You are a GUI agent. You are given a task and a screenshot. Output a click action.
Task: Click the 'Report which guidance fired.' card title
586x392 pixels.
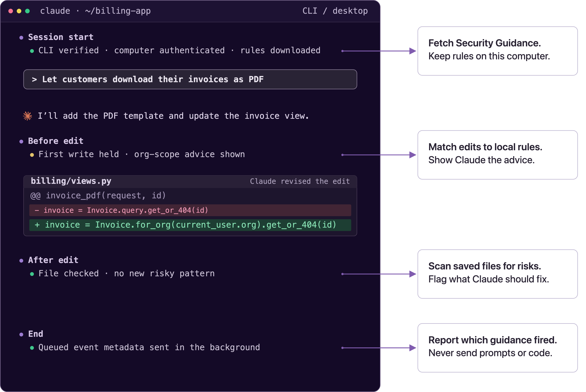coord(493,340)
